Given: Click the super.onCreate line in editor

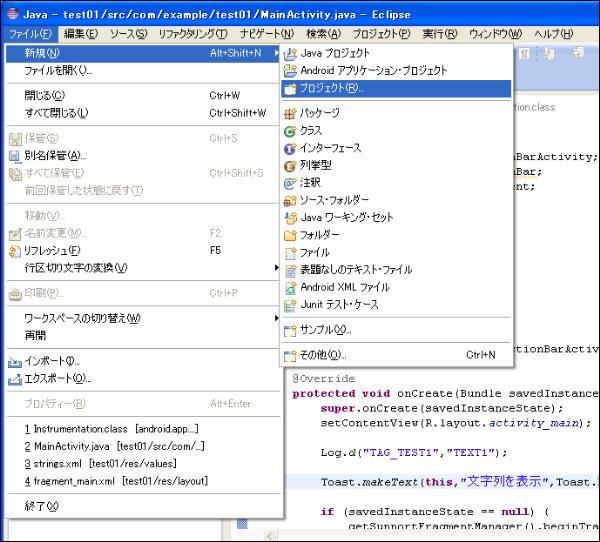Looking at the screenshot, I should (442, 408).
